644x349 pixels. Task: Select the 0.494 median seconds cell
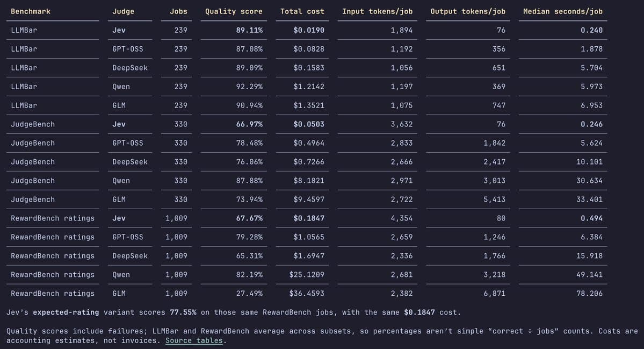[592, 218]
